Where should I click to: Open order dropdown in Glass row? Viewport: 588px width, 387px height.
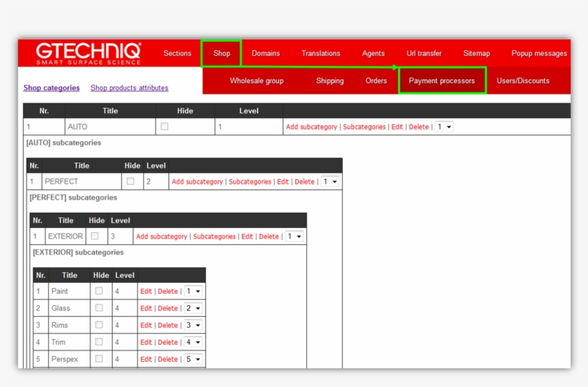194,308
